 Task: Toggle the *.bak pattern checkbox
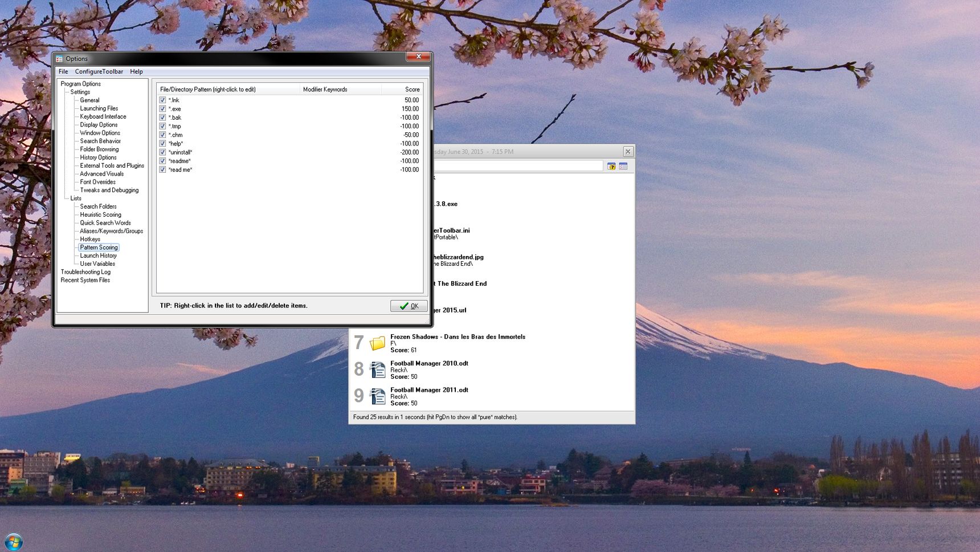(162, 117)
